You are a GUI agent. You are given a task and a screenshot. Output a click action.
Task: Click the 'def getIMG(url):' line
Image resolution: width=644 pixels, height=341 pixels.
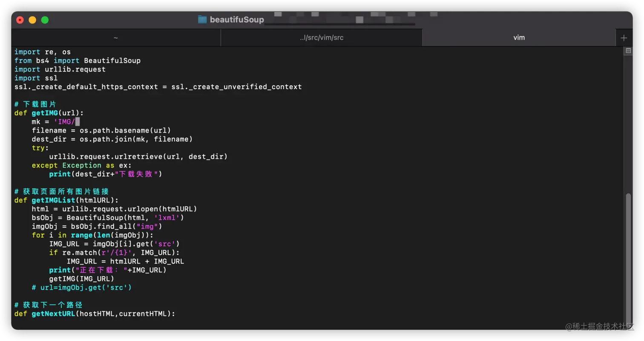[x=49, y=113]
